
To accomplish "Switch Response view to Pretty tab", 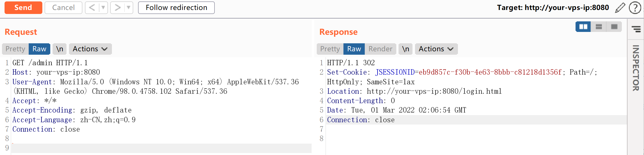I will (330, 49).
